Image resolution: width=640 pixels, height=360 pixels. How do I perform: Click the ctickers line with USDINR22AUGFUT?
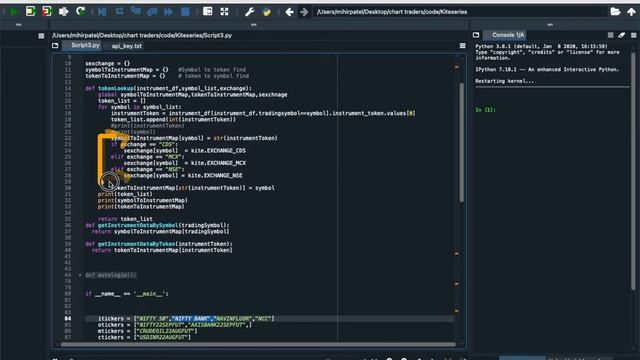click(x=144, y=337)
